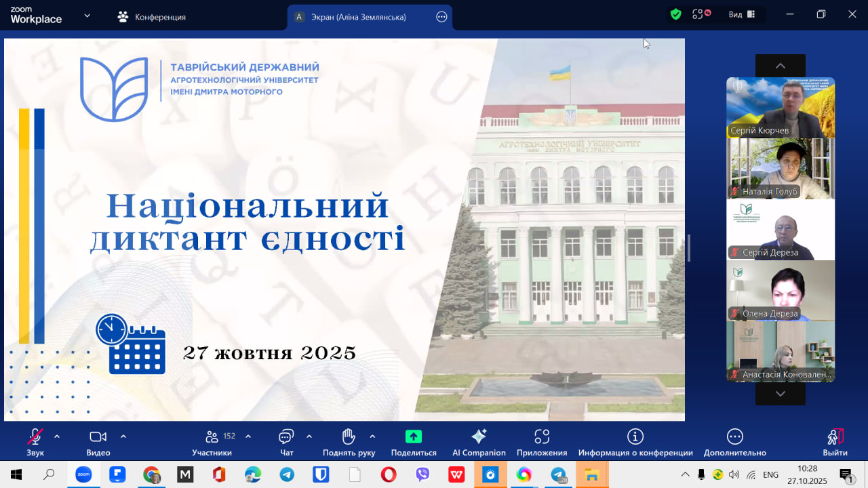This screenshot has width=868, height=488.
Task: Expand audio options arrow beside Звук
Action: 57,436
